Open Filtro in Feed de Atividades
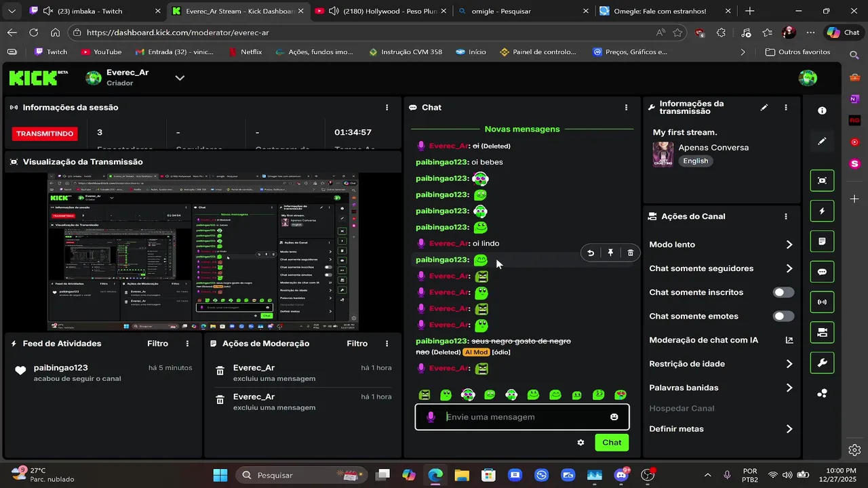 pyautogui.click(x=157, y=344)
